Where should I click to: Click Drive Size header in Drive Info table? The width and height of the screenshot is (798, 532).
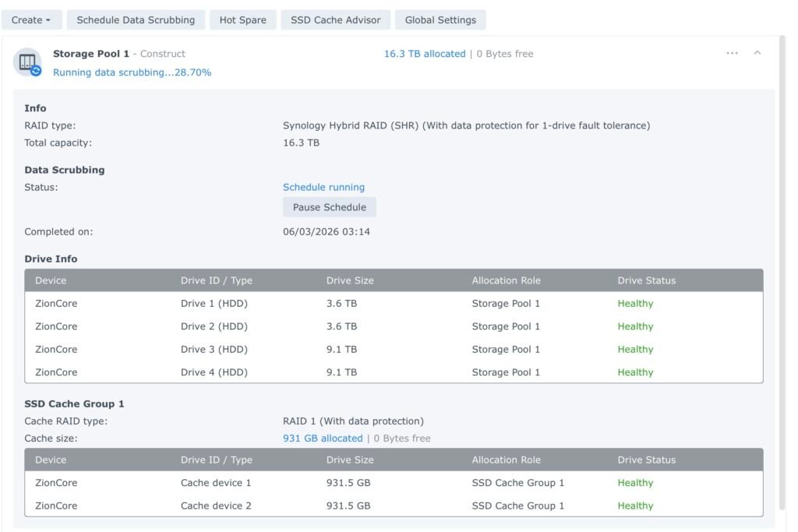coord(350,280)
